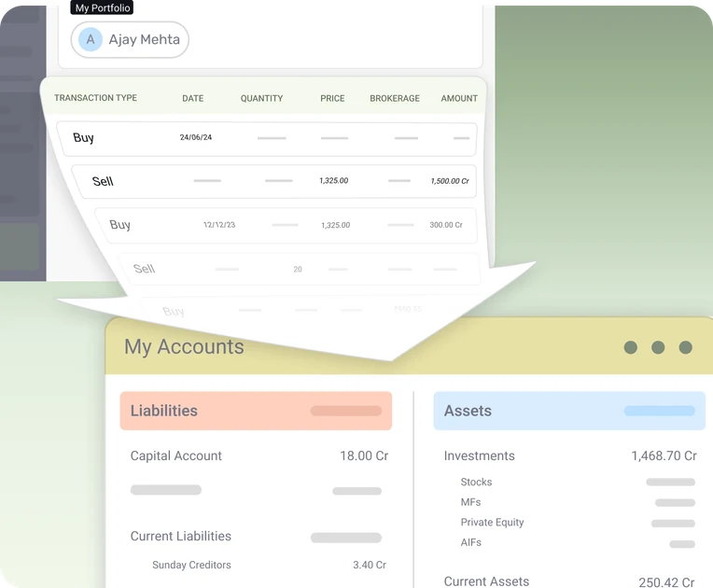Viewport: 713px width, 588px height.
Task: Open the Capital Account entry
Action: click(x=176, y=455)
